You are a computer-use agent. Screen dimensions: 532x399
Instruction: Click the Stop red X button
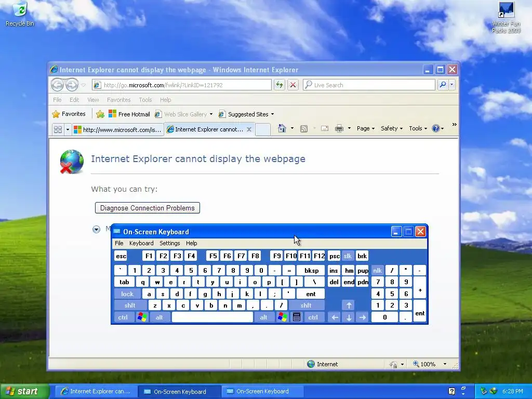[293, 85]
